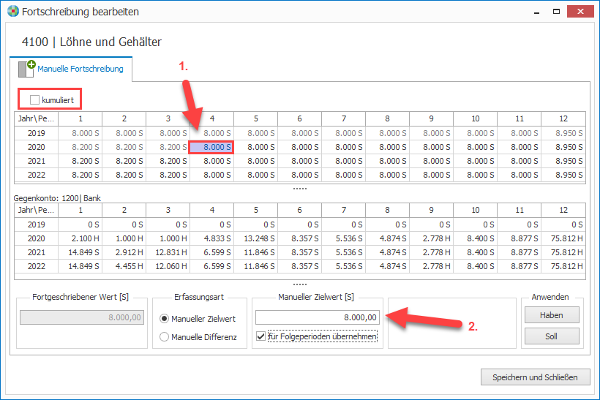
Task: Select 2022 row header in Gegenkonto table
Action: coord(37,266)
